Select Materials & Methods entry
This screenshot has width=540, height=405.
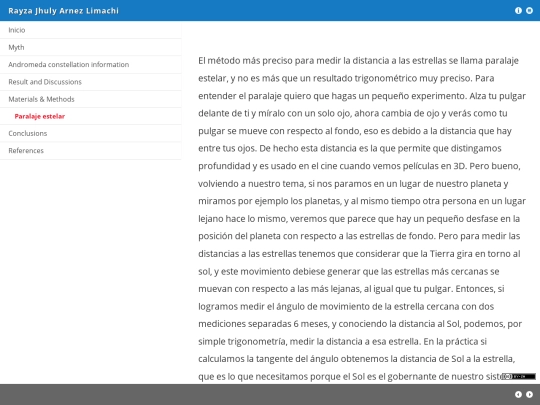click(91, 99)
